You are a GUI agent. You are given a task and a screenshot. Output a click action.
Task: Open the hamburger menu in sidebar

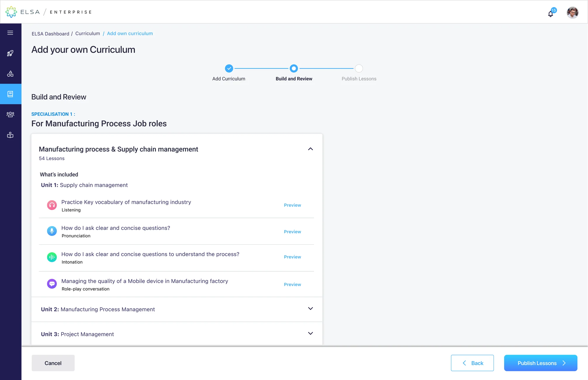(x=10, y=33)
